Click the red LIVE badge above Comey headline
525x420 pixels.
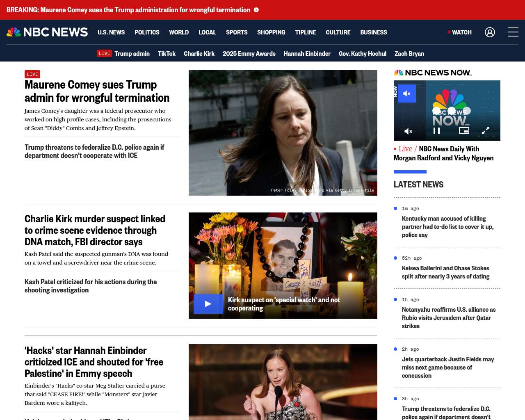pyautogui.click(x=32, y=74)
